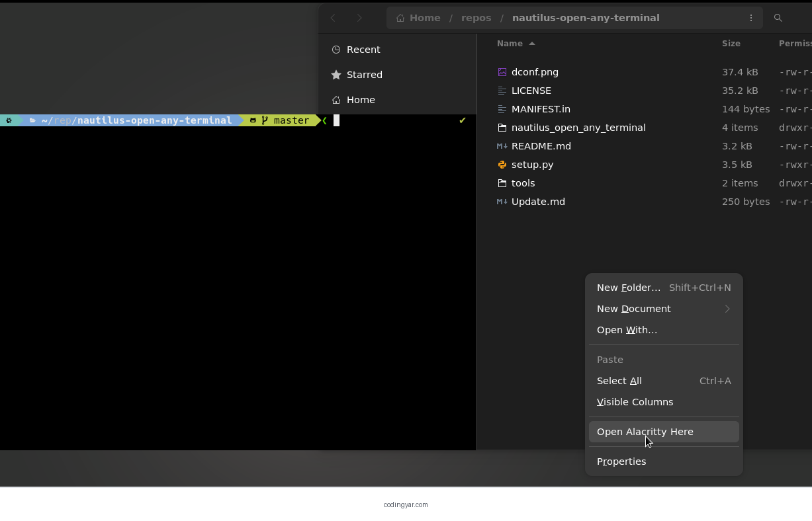This screenshot has width=812, height=521.
Task: Click the sort arrow next to Name
Action: coord(532,44)
